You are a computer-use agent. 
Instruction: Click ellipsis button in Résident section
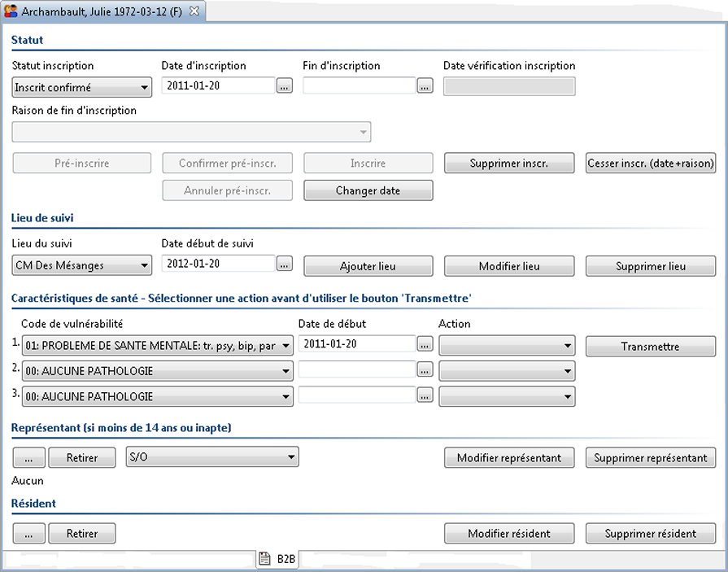pyautogui.click(x=28, y=534)
